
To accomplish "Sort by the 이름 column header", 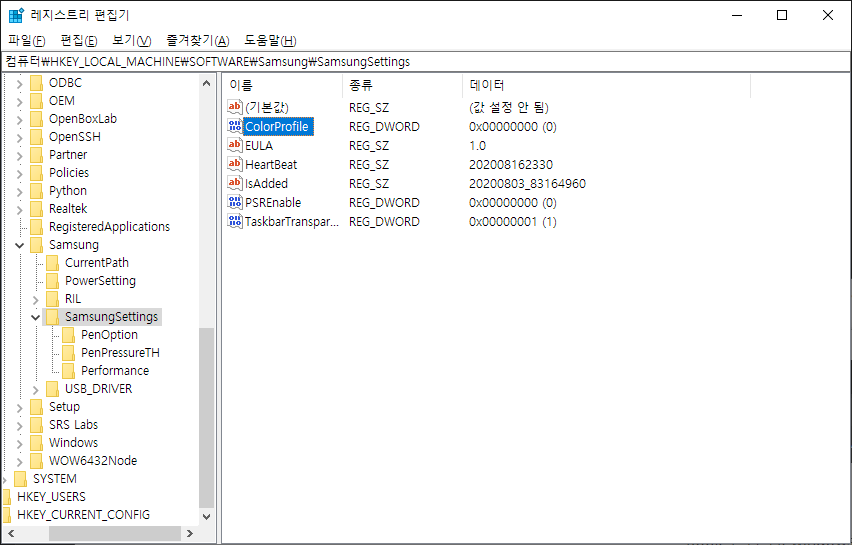I will tap(282, 85).
